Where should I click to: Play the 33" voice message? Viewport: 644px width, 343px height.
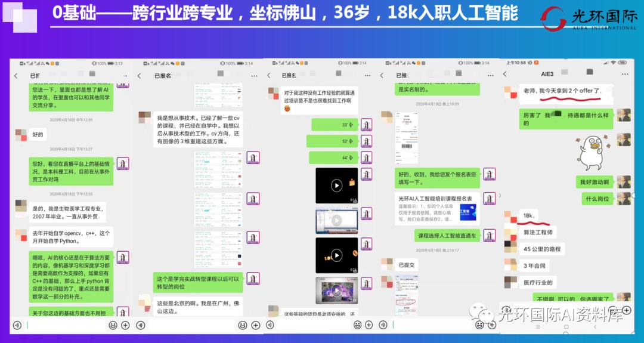tap(335, 125)
